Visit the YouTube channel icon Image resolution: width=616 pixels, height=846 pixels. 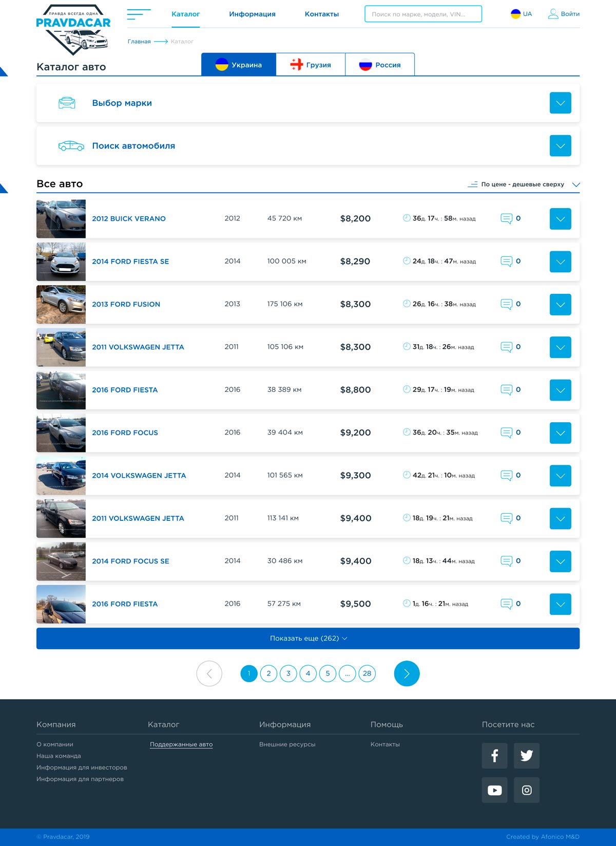tap(494, 790)
